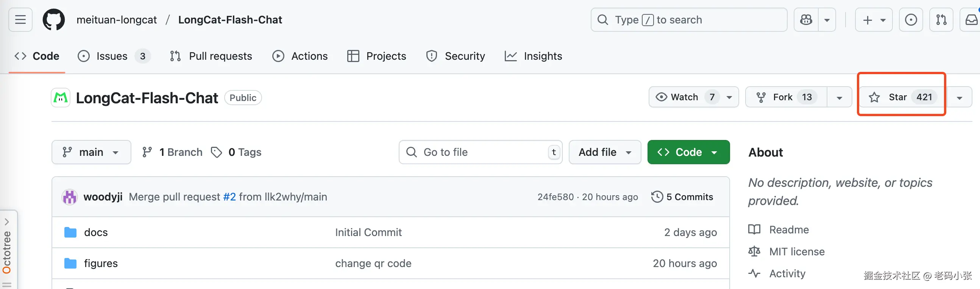Screen dimensions: 980x289
Task: Click the woodyji avatar
Action: tap(70, 197)
